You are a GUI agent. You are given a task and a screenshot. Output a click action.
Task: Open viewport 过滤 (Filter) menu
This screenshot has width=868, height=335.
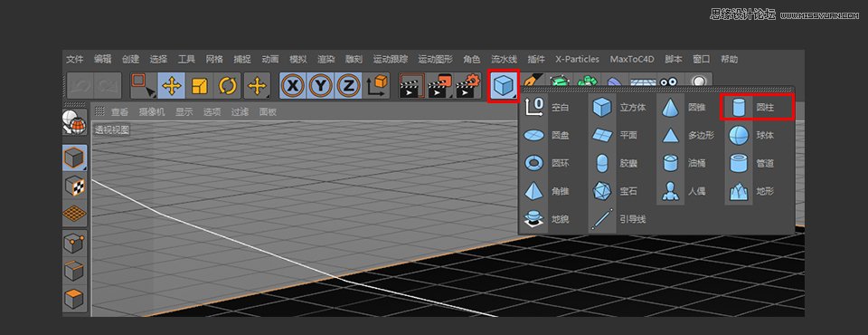[241, 111]
